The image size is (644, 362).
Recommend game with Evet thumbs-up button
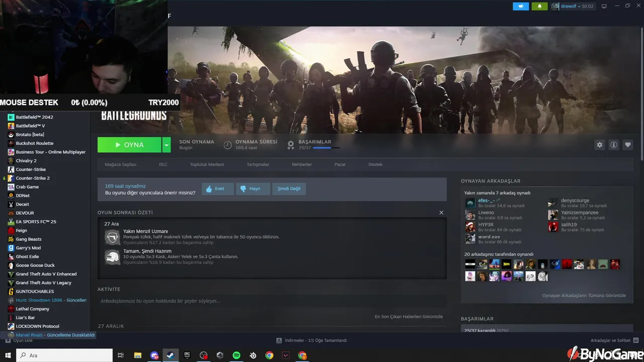click(218, 189)
